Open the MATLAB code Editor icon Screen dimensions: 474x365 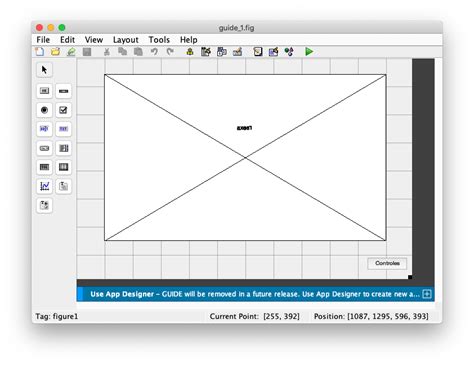click(x=258, y=52)
